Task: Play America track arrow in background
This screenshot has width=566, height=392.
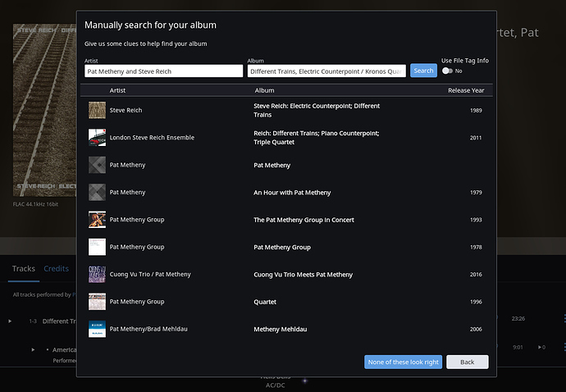Action: pyautogui.click(x=33, y=349)
